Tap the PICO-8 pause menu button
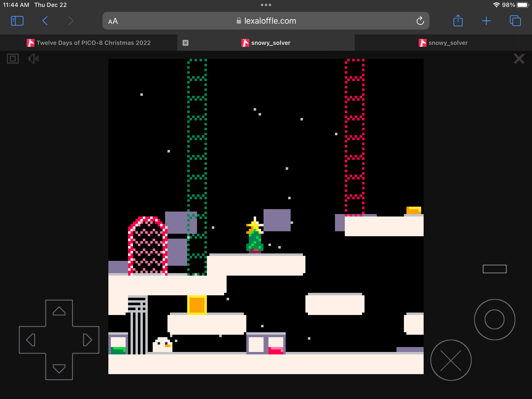Screen dimensions: 532x399 tap(495, 269)
